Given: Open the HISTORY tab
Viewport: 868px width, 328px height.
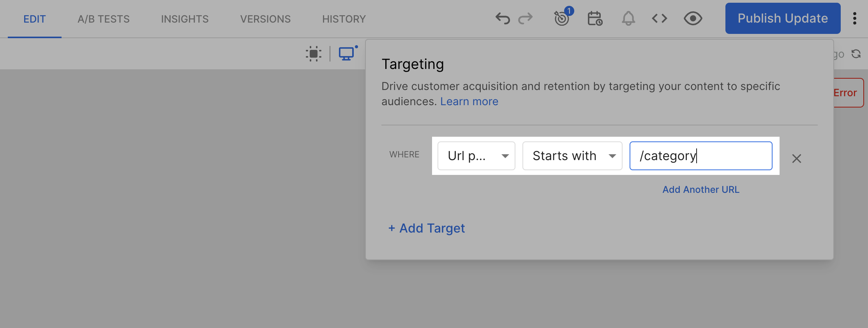Looking at the screenshot, I should click(x=344, y=19).
